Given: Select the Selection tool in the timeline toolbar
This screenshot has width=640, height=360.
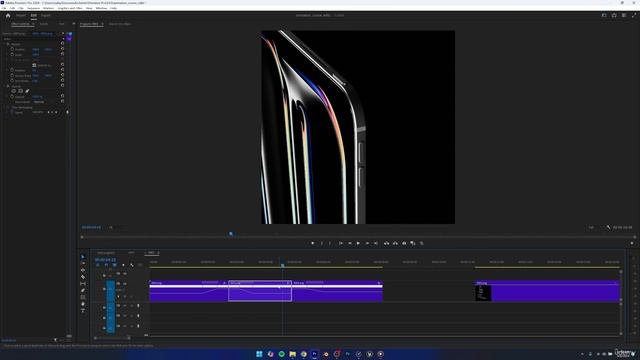Looking at the screenshot, I should [83, 257].
